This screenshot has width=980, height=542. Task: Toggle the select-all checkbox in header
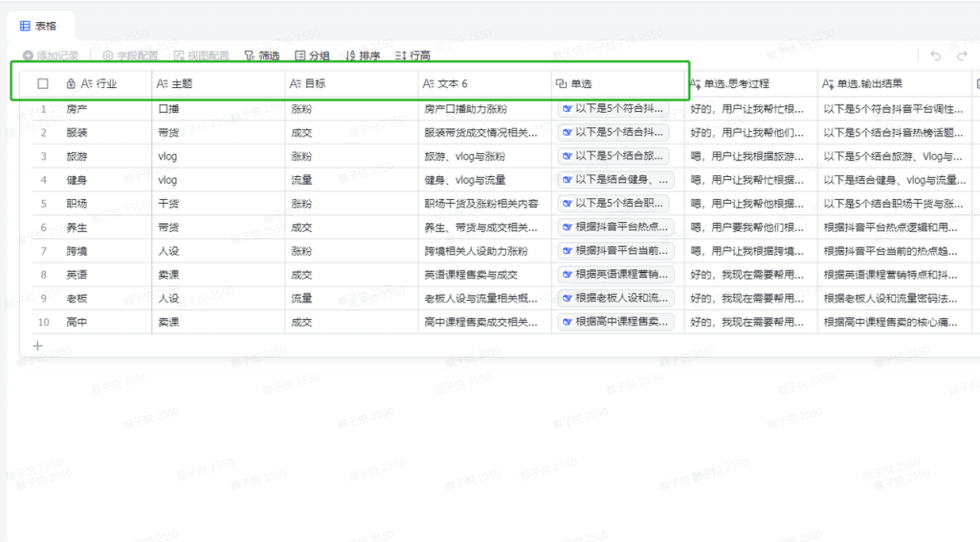coord(43,84)
